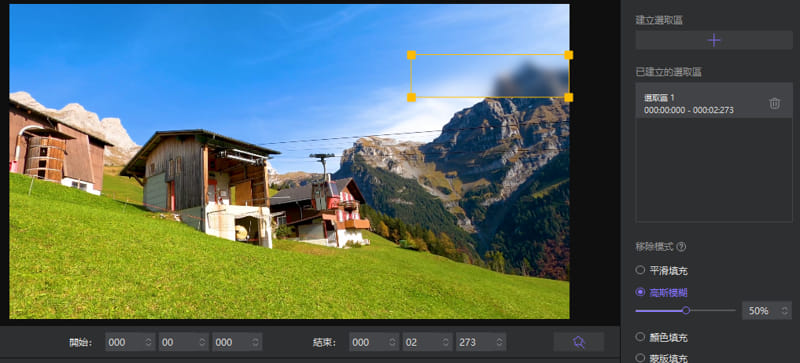Click the selection box's bottom-left yellow handle
This screenshot has height=363, width=800.
tap(411, 98)
